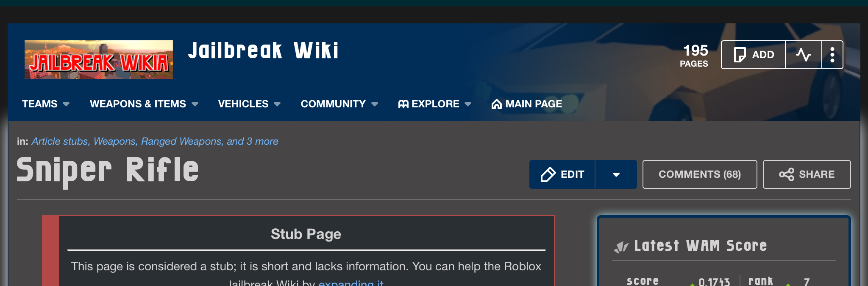Click the Stub Page heading
The image size is (868, 286).
(306, 234)
